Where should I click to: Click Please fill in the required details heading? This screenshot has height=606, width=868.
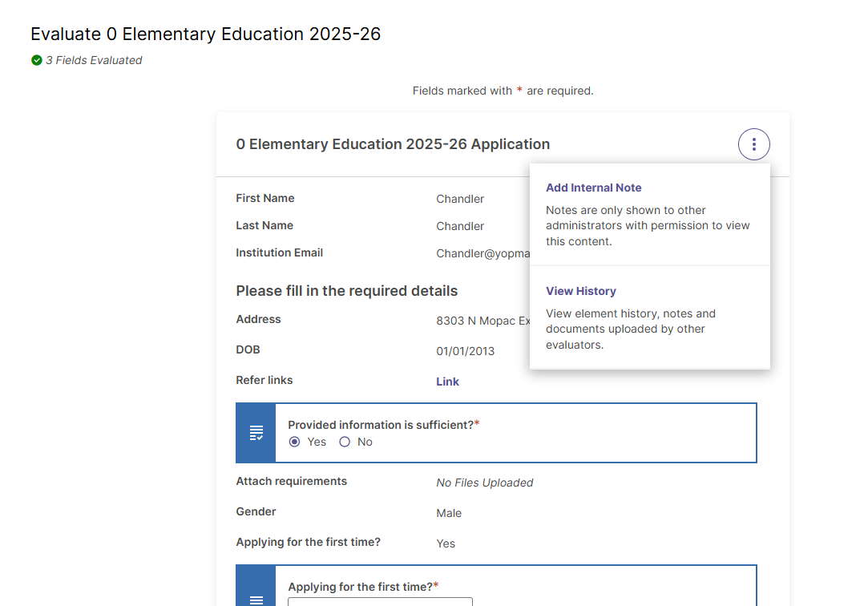[x=346, y=290]
